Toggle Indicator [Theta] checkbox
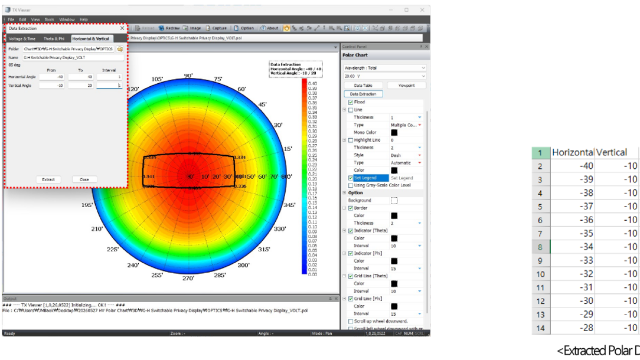The height and width of the screenshot is (360, 640). tap(351, 231)
